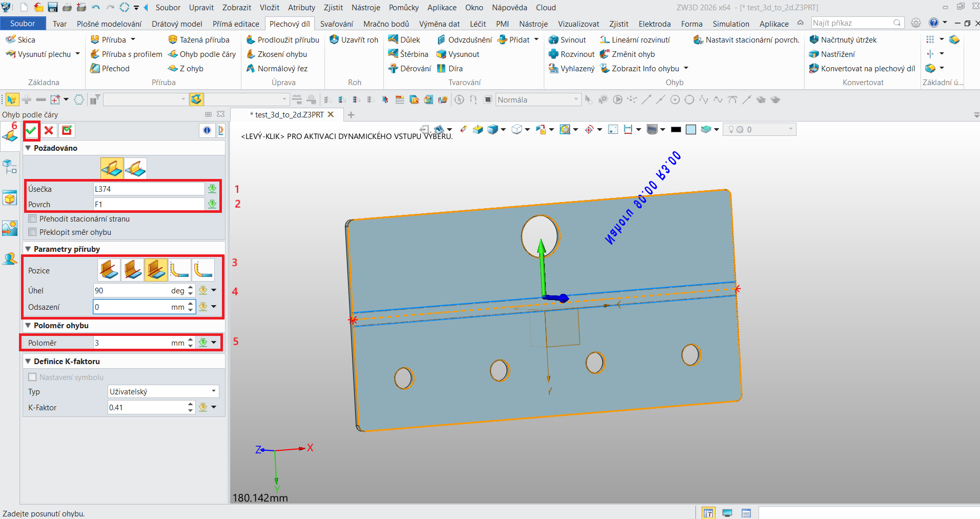Activate the Normálový řez tool
The height and width of the screenshot is (519, 980).
point(277,68)
